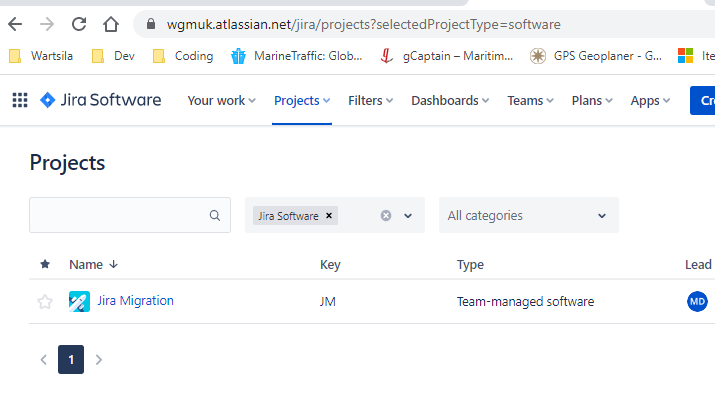Open the Apps menu
Image resolution: width=715 pixels, height=405 pixels.
pyautogui.click(x=650, y=100)
